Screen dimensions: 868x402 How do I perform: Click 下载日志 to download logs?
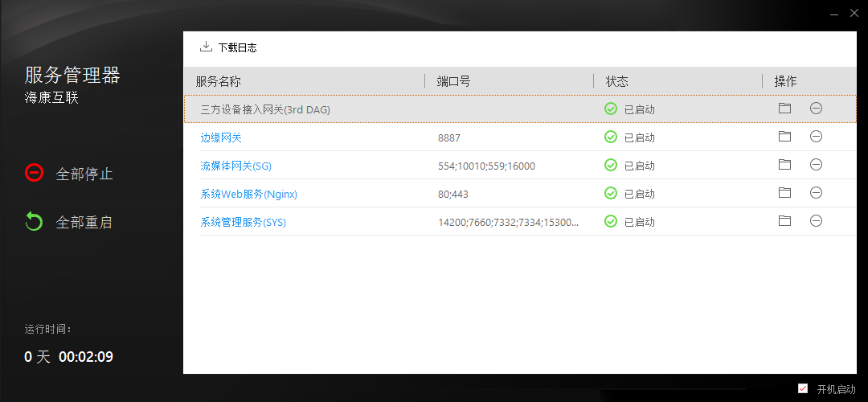click(x=228, y=47)
